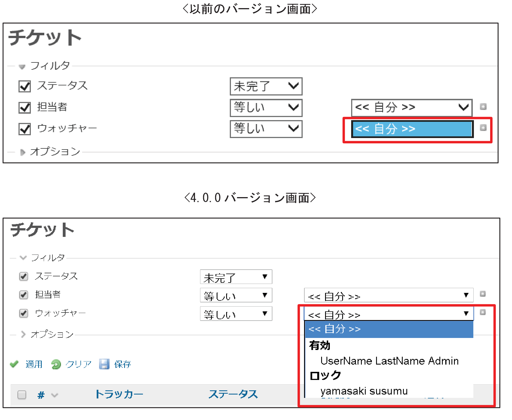The image size is (512, 420).
Task: Open the 等しい operator dropdown for ウォッチャー
Action: (236, 314)
